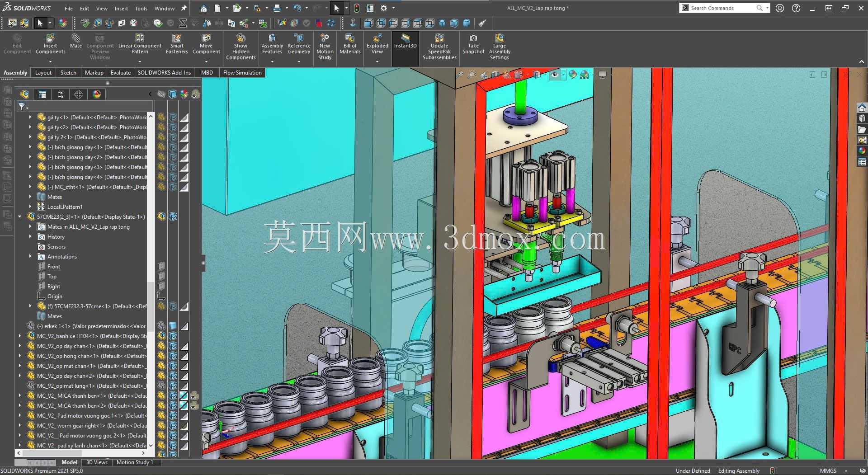This screenshot has height=475, width=868.
Task: Open Assembly Features tool
Action: tap(272, 43)
